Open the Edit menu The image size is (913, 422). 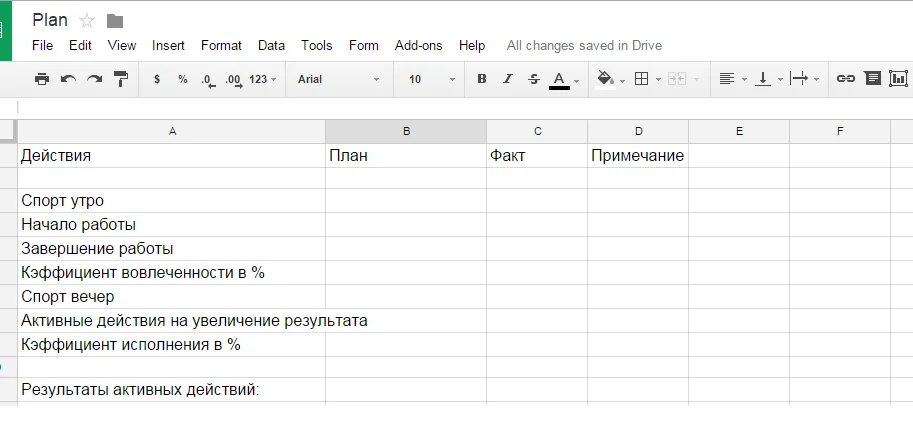80,45
